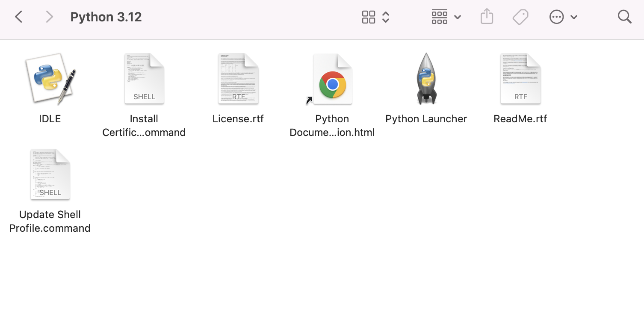This screenshot has height=313, width=644.
Task: Click the "Python 3.12" window title
Action: click(x=106, y=17)
